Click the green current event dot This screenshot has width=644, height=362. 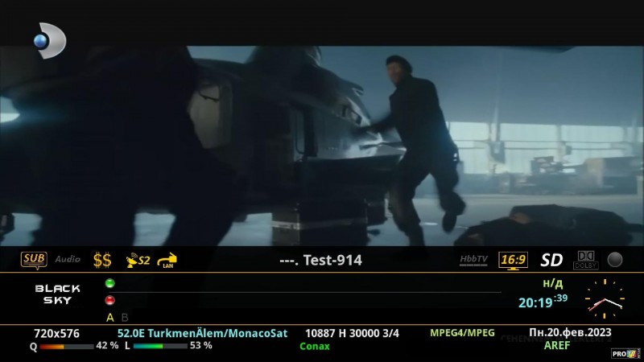(x=109, y=283)
